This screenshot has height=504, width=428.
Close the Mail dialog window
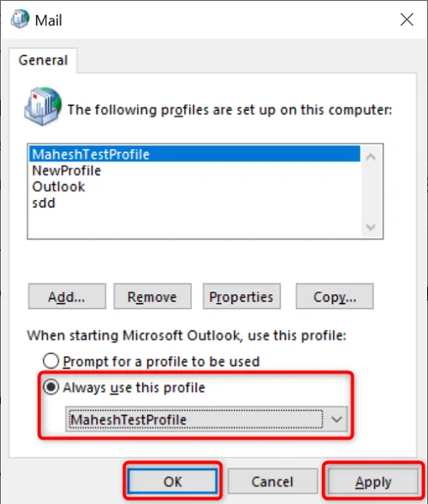click(407, 19)
